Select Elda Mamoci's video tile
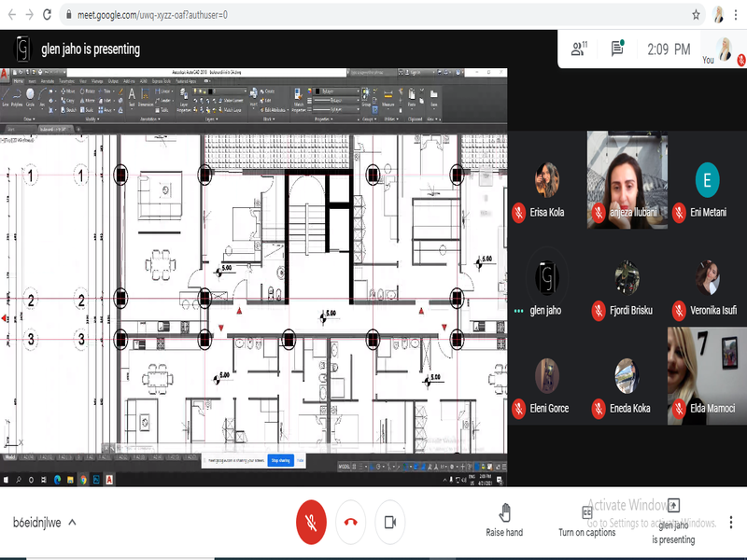Screen dimensions: 747x560 707,375
